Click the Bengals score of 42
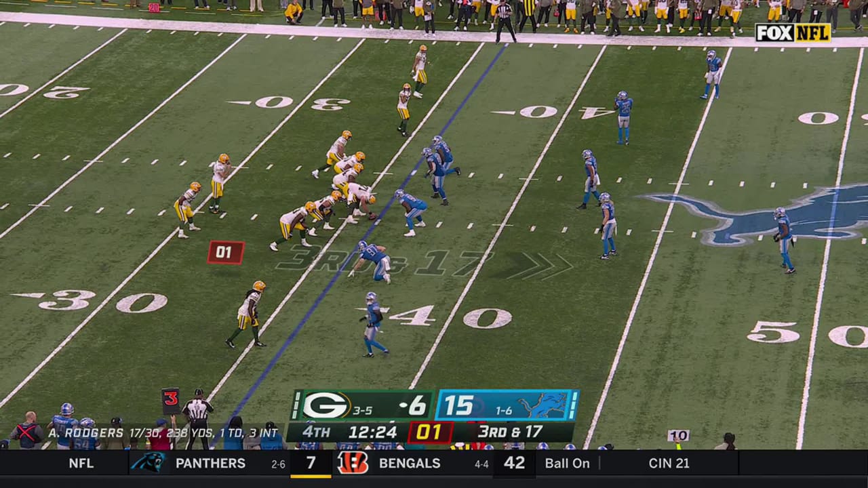 (514, 464)
